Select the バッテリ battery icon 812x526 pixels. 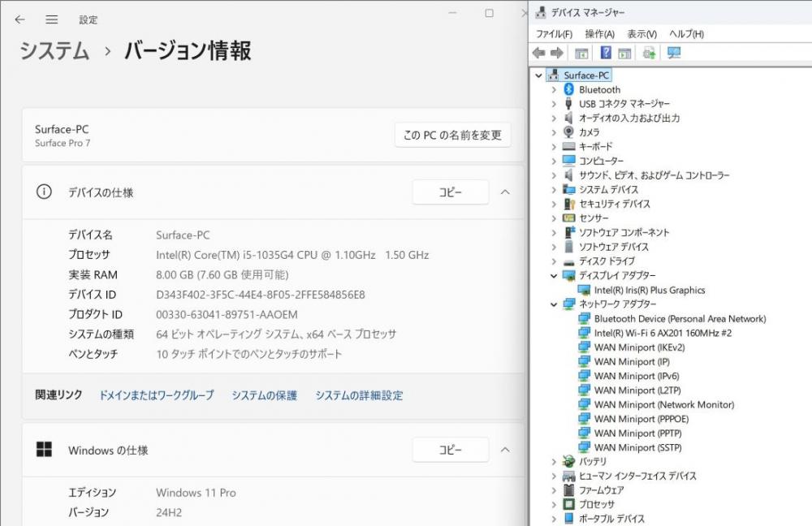(x=568, y=461)
